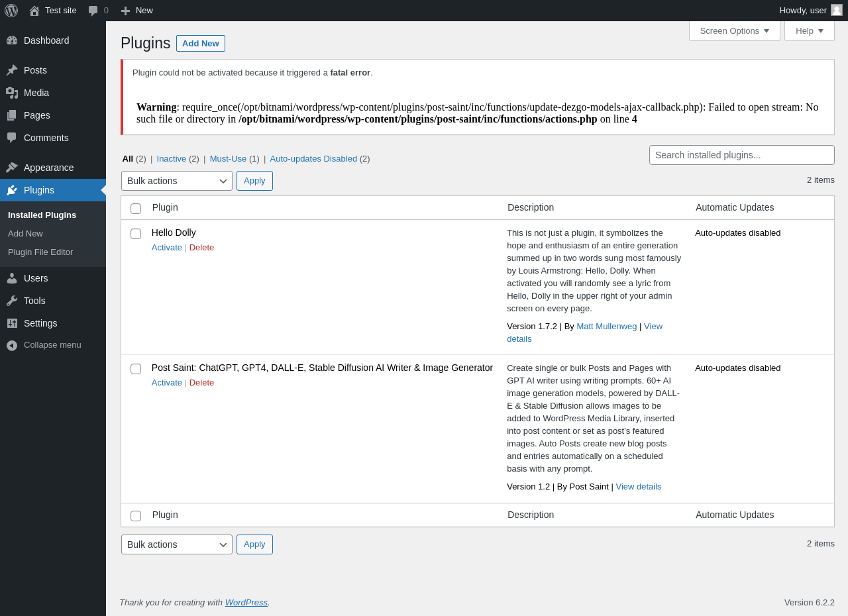
Task: Open WordPress link in footer
Action: (x=246, y=603)
